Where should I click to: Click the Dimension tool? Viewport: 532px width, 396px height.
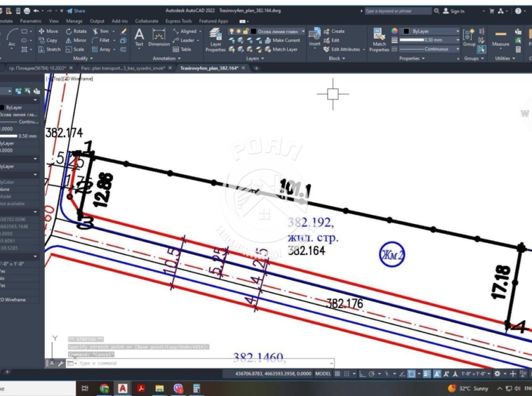coord(159,38)
